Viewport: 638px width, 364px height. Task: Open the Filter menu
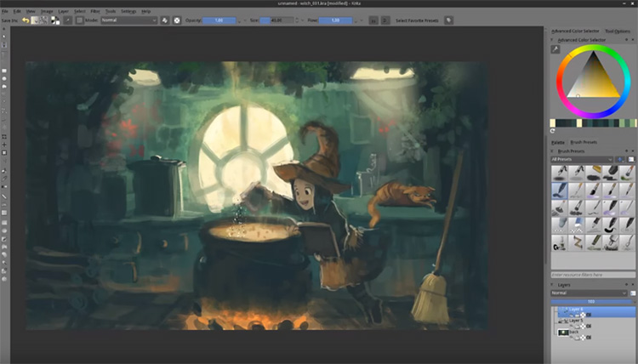[95, 11]
